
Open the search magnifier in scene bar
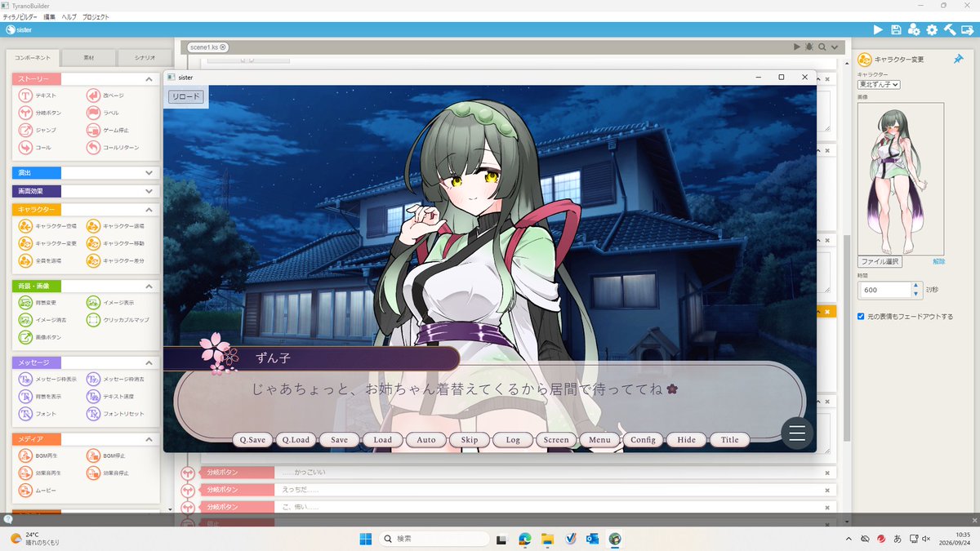[x=822, y=47]
